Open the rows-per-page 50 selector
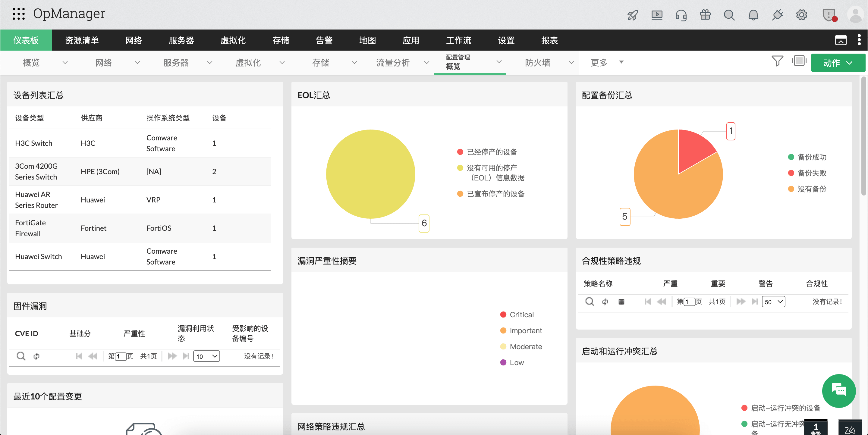868x435 pixels. (x=773, y=302)
